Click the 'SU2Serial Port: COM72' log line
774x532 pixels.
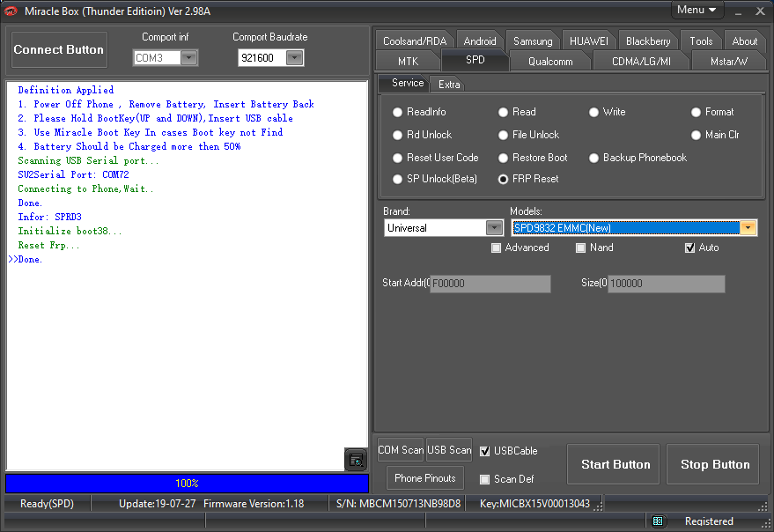coord(74,175)
